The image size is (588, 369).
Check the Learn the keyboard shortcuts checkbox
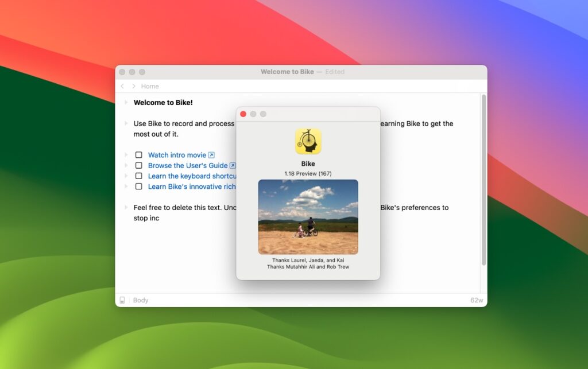click(x=138, y=176)
